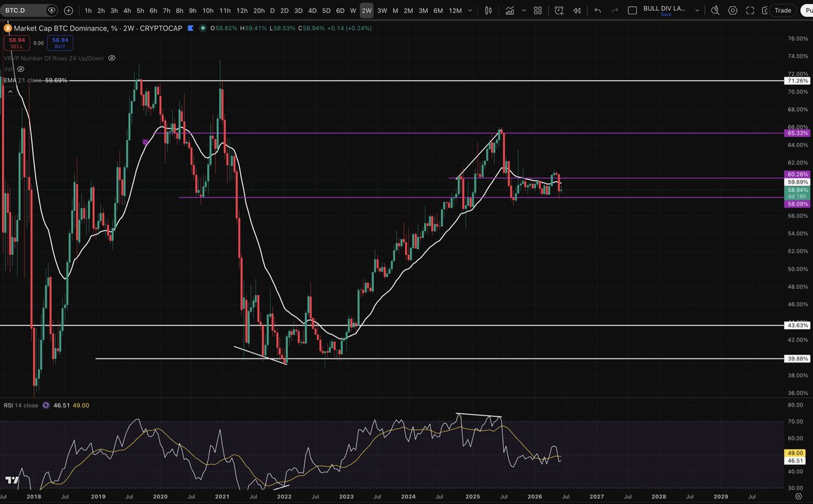
Task: Click the 59.69% EMA value label
Action: click(x=798, y=182)
